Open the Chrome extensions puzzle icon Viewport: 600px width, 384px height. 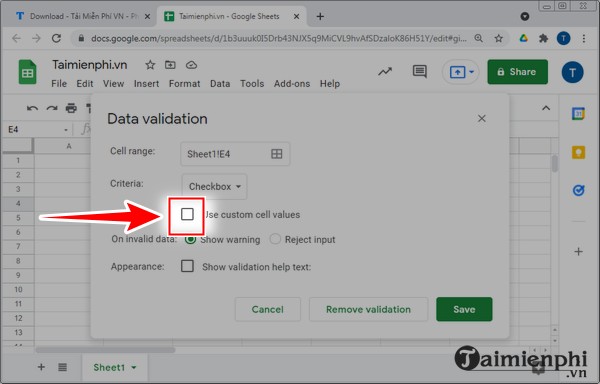pyautogui.click(x=543, y=38)
